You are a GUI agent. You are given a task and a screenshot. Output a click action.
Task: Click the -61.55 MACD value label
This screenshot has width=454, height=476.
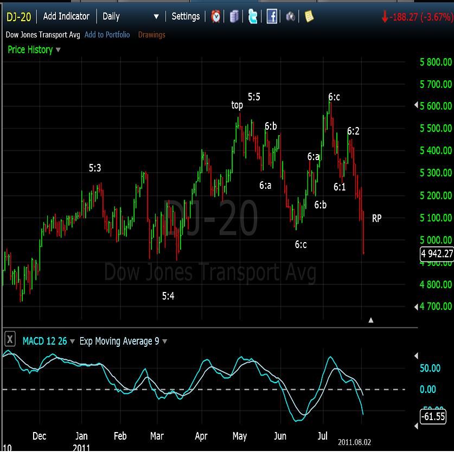(x=433, y=416)
